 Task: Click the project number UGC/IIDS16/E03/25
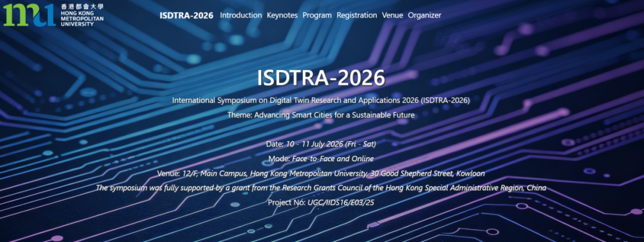tap(341, 203)
